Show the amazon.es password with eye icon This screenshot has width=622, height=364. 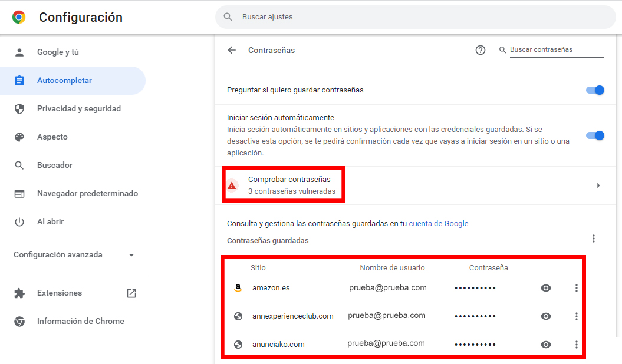click(546, 288)
